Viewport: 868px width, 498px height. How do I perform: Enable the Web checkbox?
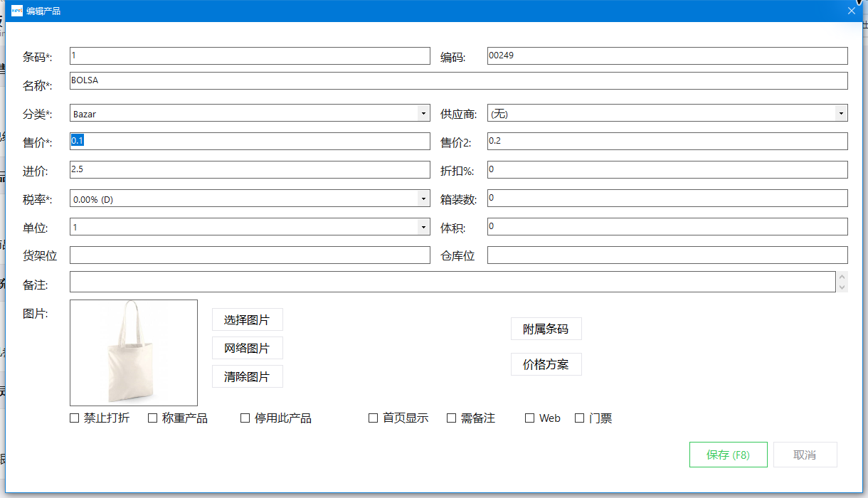point(529,418)
